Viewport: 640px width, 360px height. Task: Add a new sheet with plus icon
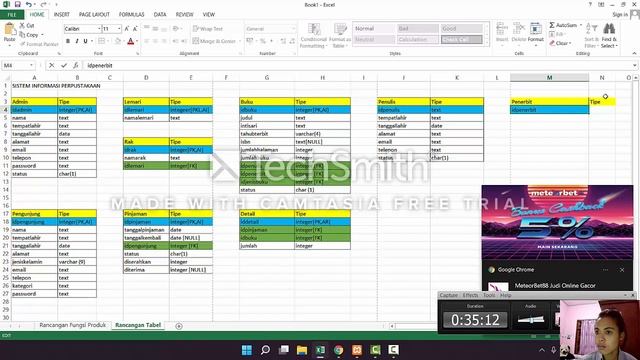pyautogui.click(x=179, y=326)
